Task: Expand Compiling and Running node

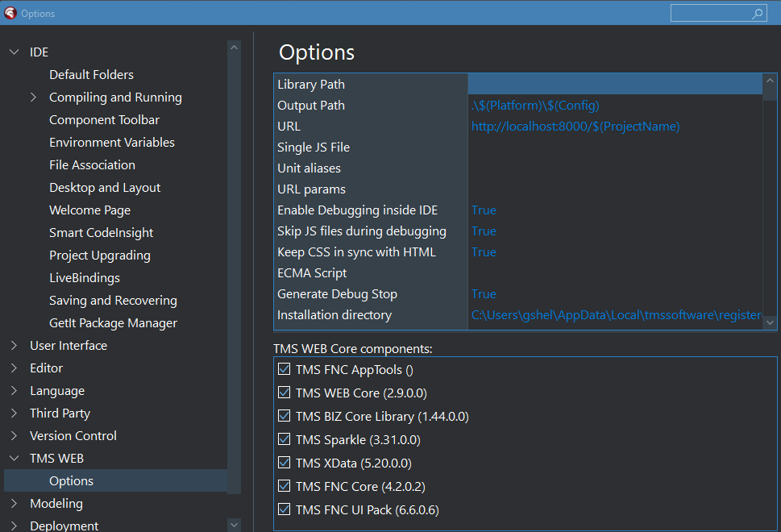Action: point(33,98)
